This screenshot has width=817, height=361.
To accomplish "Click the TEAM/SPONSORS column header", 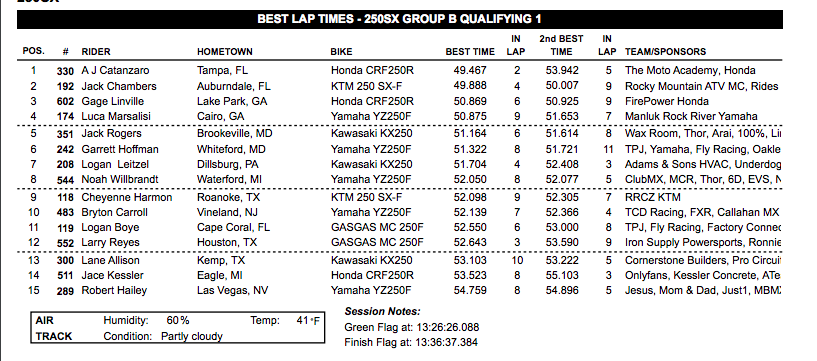I will pos(665,52).
